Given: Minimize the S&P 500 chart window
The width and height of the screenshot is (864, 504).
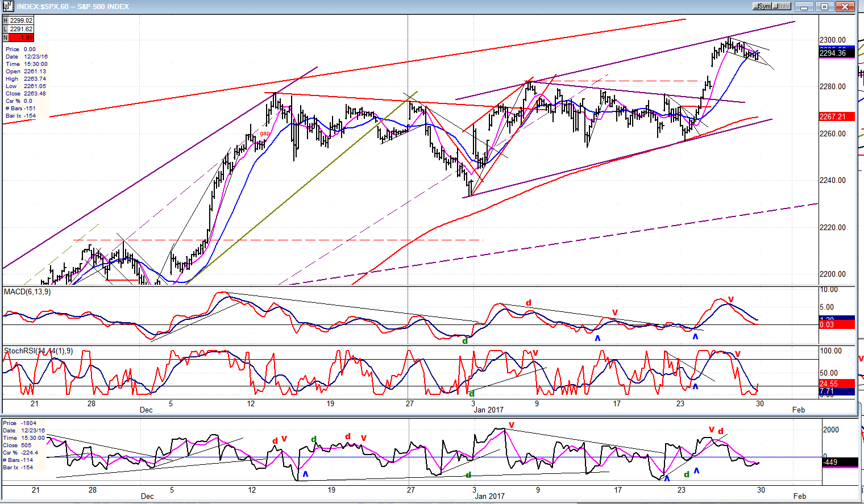Looking at the screenshot, I should click(803, 7).
